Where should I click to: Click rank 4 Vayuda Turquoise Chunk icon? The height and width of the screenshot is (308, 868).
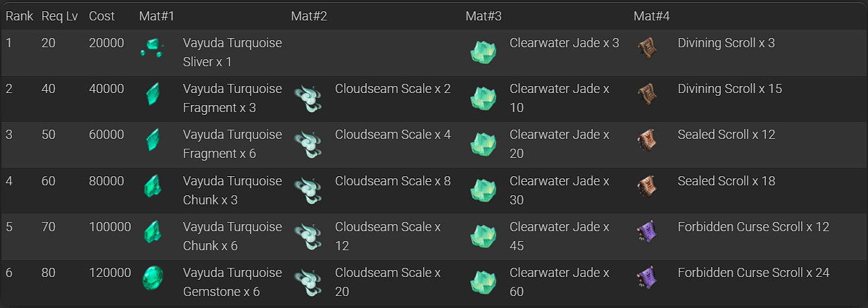coord(152,187)
